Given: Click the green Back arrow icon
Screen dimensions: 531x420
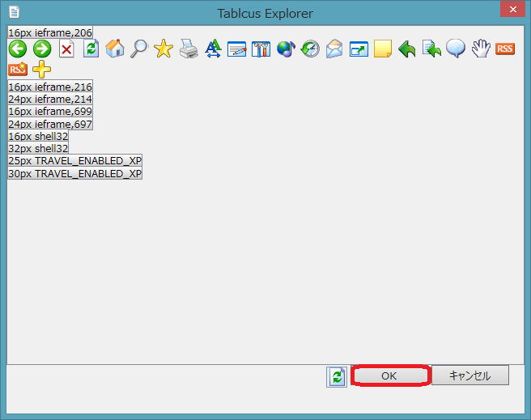Looking at the screenshot, I should (x=18, y=49).
